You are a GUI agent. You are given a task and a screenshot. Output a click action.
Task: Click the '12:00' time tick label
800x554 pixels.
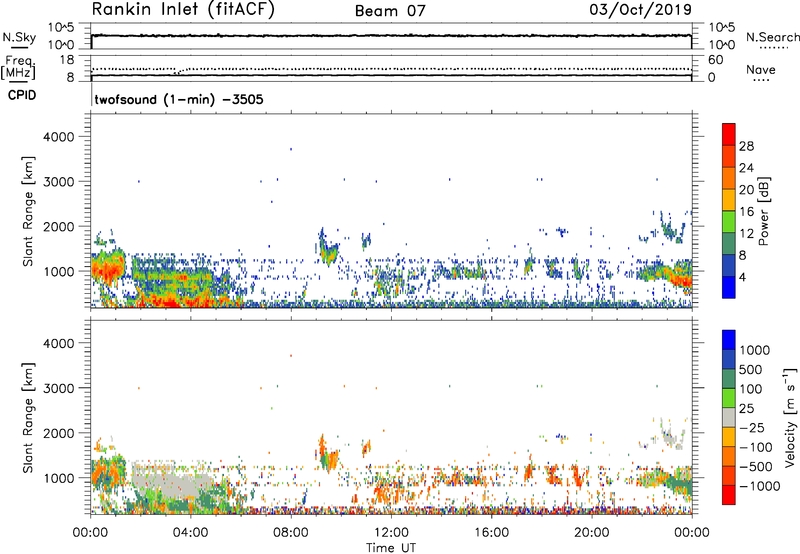tap(391, 533)
